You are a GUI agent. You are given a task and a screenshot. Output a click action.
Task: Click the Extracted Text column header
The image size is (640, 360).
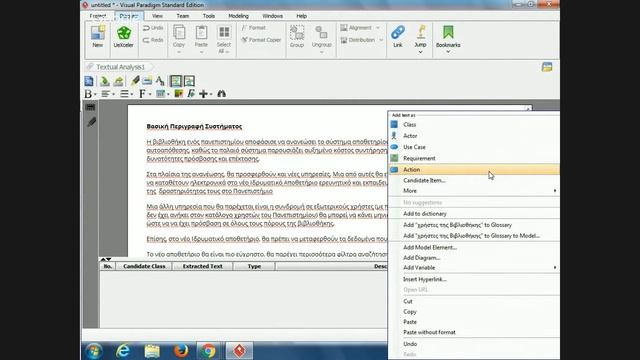(x=202, y=266)
